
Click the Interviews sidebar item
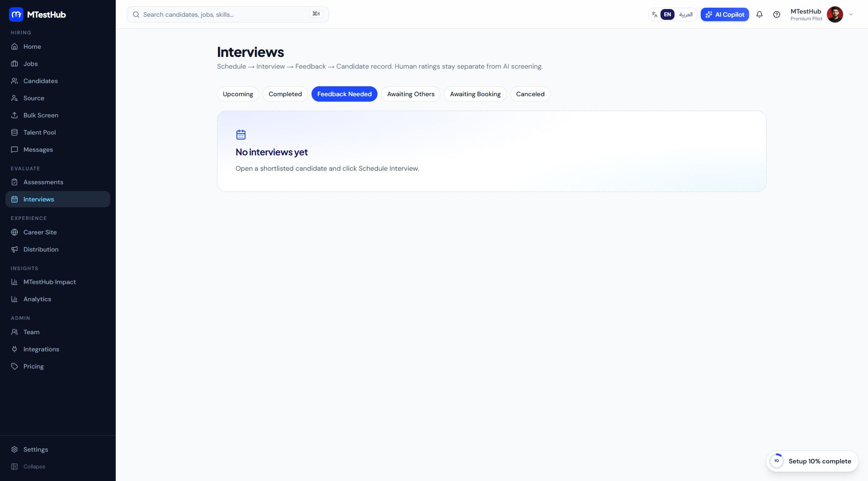[58, 199]
